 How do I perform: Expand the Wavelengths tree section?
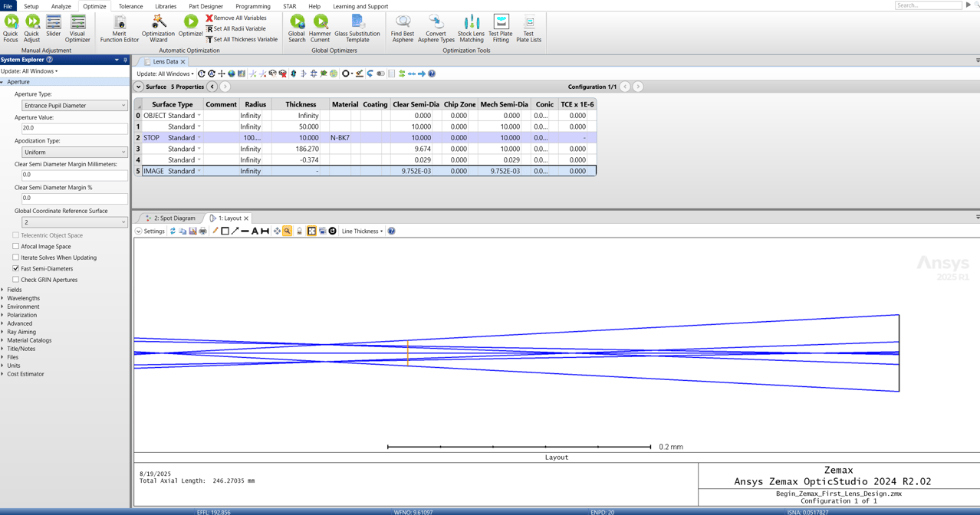coord(23,298)
